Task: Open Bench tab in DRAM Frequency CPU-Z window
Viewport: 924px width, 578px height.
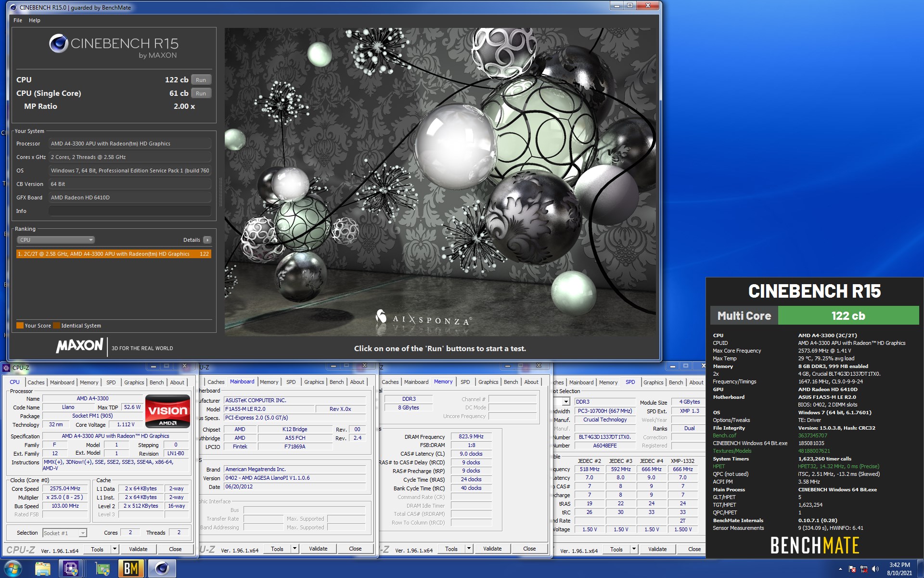Action: (x=511, y=382)
